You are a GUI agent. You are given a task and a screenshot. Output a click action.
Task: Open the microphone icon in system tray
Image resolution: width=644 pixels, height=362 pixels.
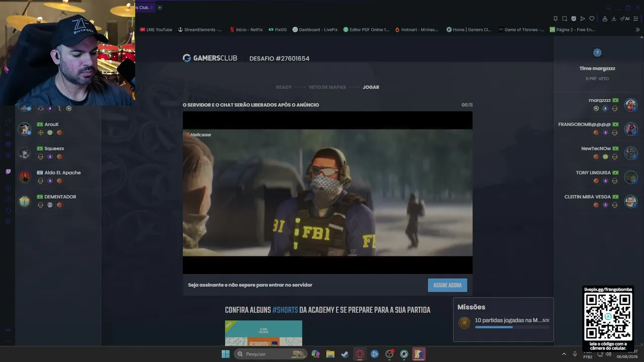pyautogui.click(x=575, y=354)
